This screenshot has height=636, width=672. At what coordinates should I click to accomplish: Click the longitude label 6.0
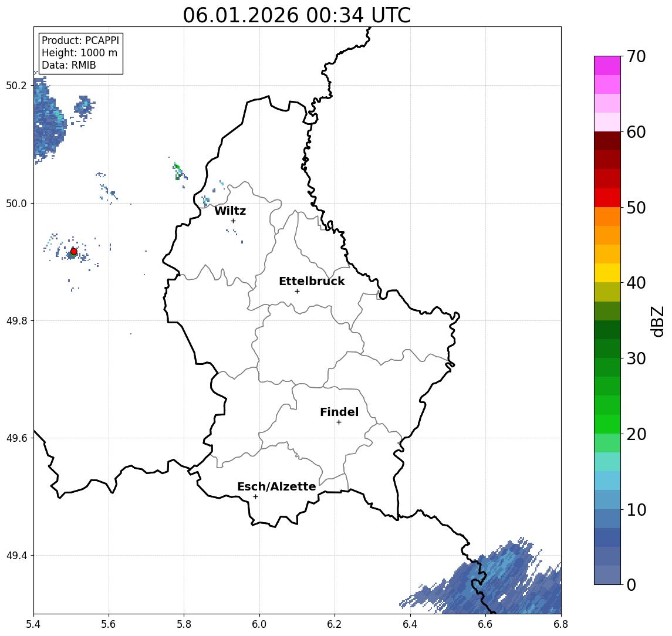(x=259, y=624)
